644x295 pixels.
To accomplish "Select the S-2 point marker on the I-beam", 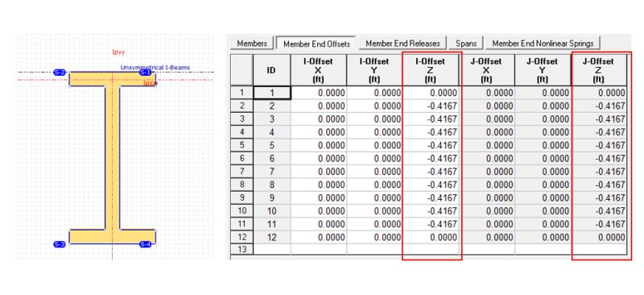I will (x=60, y=73).
